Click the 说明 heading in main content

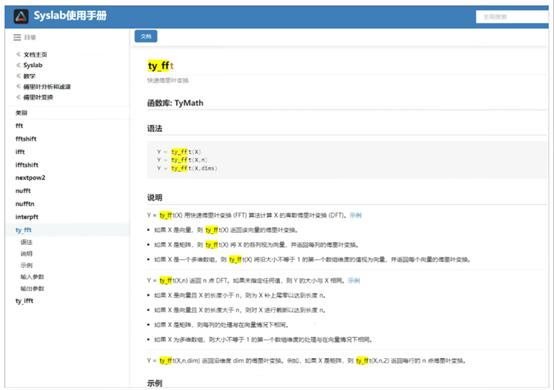155,198
